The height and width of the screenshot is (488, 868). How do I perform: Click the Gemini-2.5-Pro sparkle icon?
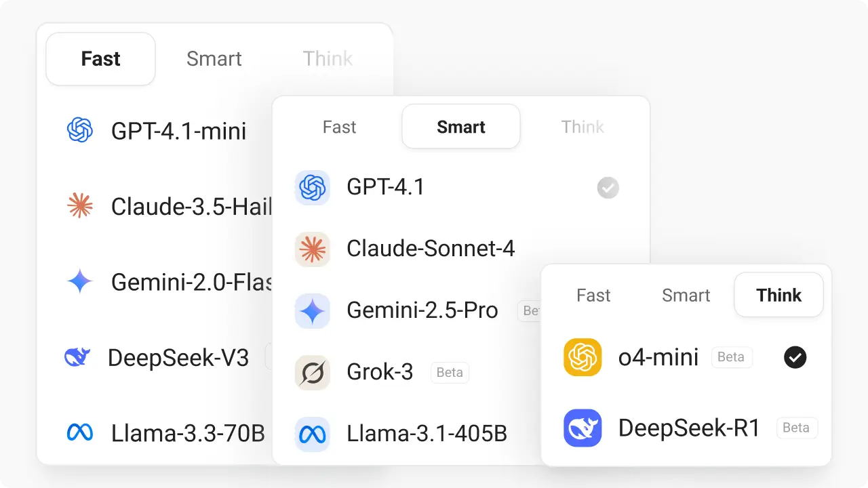pyautogui.click(x=313, y=311)
